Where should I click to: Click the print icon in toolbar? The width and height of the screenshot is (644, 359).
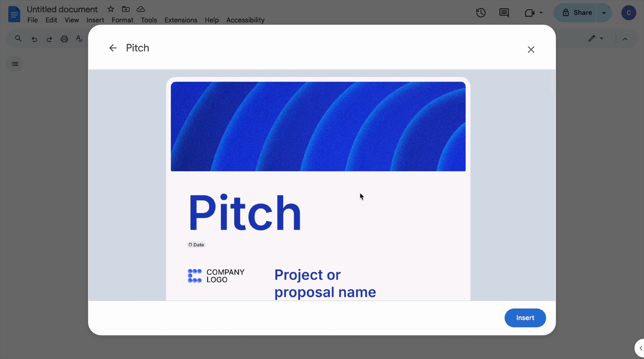[64, 38]
